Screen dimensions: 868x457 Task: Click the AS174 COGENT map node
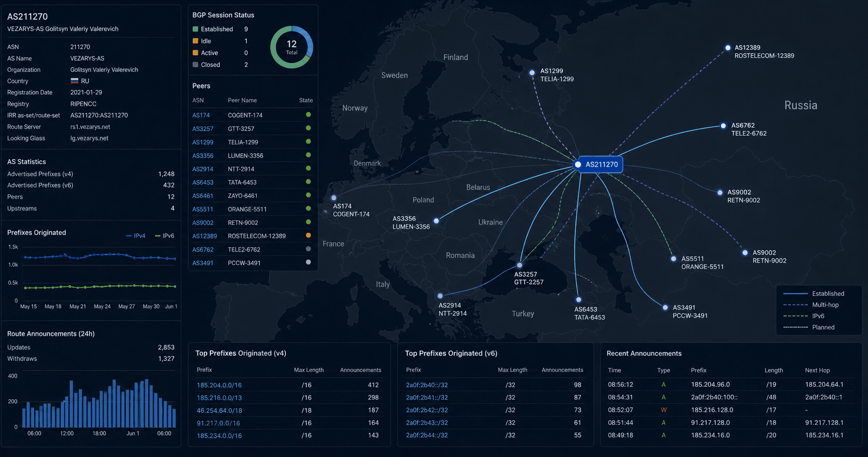(x=334, y=198)
